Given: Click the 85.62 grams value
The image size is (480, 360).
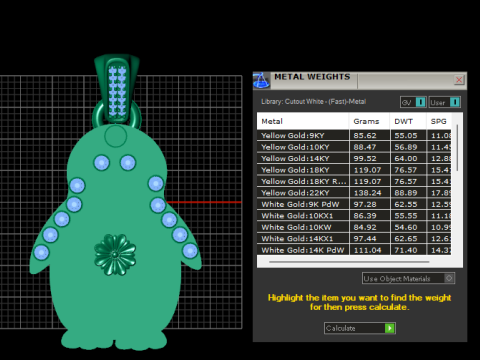Looking at the screenshot, I should [365, 136].
